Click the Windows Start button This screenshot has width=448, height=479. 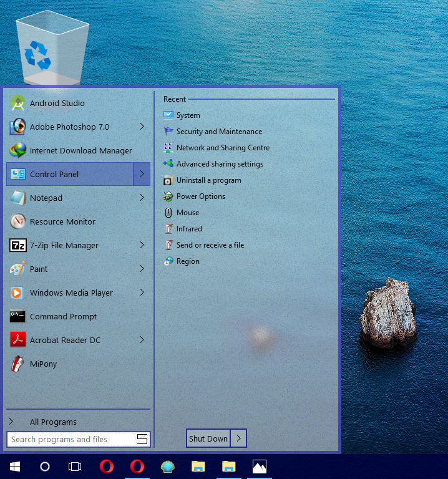tap(14, 467)
